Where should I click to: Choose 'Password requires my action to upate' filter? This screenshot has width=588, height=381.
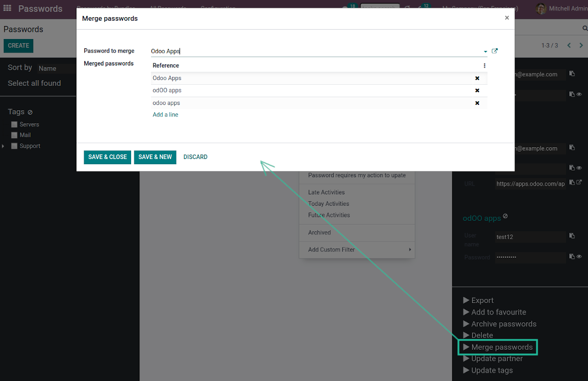point(357,175)
